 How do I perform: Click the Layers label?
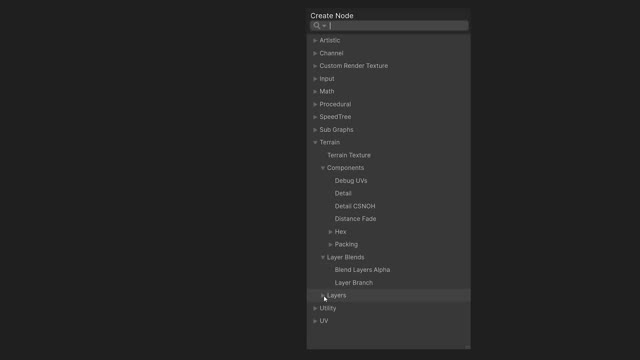[336, 295]
